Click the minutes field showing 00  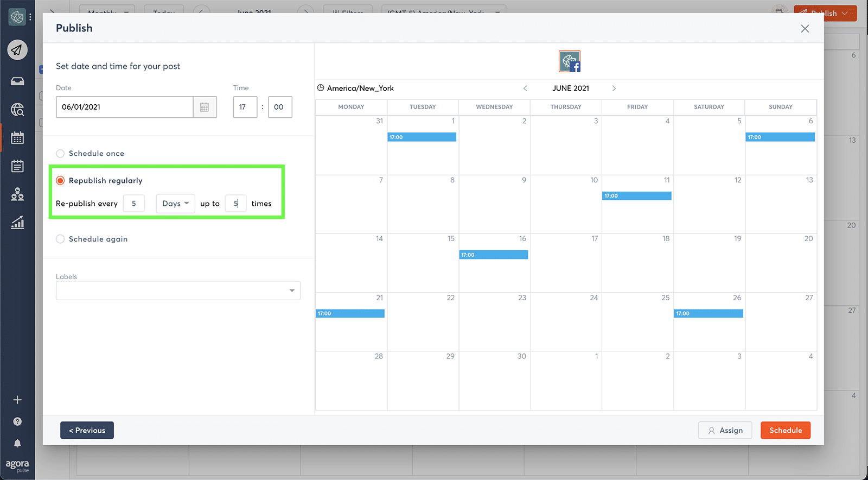click(x=280, y=107)
